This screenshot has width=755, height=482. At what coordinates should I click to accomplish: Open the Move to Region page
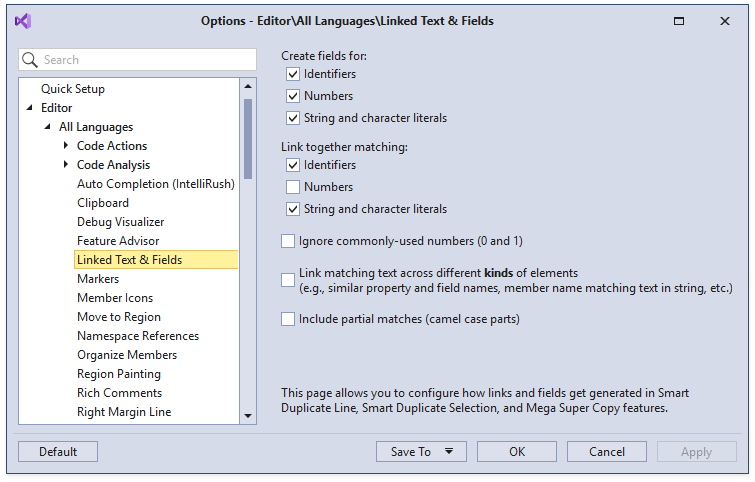[118, 317]
